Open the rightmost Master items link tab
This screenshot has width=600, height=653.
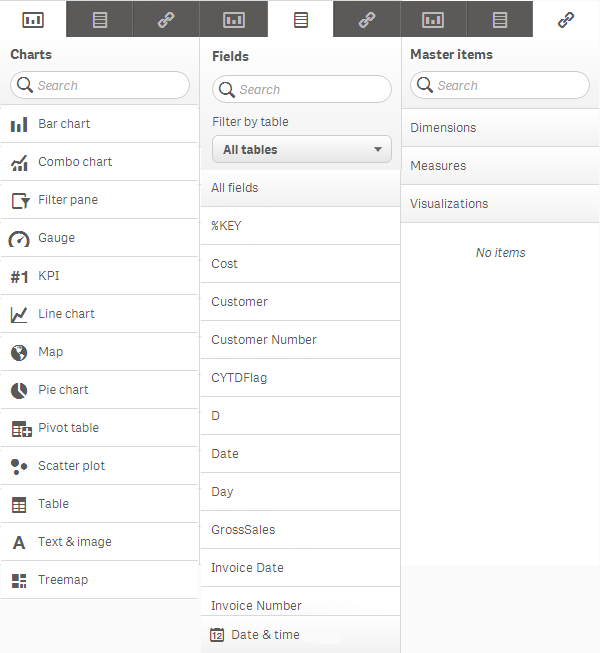point(566,19)
